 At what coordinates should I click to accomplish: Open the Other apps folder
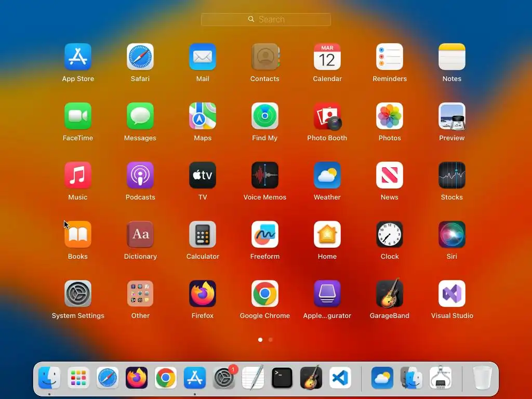click(x=140, y=294)
